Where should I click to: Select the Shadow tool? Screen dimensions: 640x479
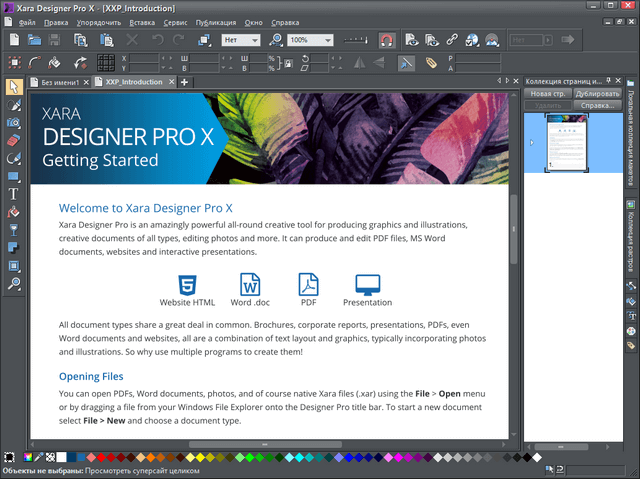tap(14, 247)
